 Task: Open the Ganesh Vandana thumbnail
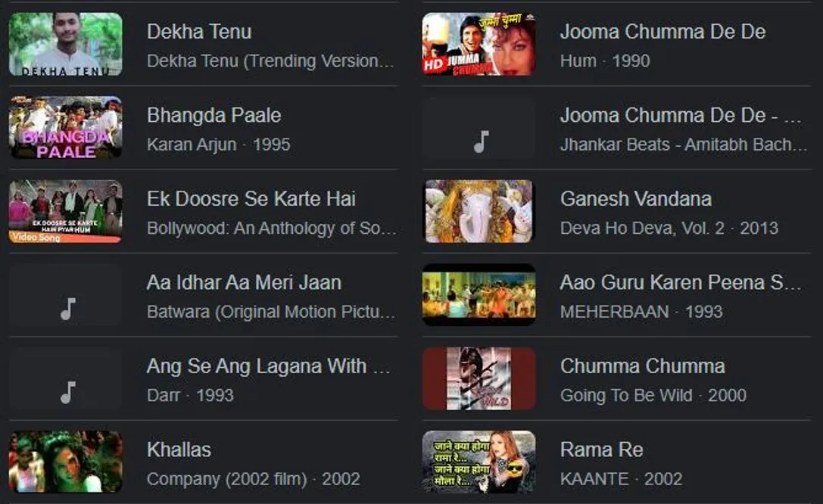pyautogui.click(x=479, y=211)
